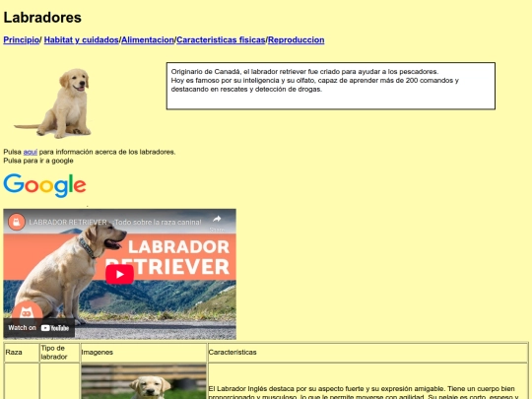Click Watch on YouTube button
532x399 pixels.
tap(39, 328)
